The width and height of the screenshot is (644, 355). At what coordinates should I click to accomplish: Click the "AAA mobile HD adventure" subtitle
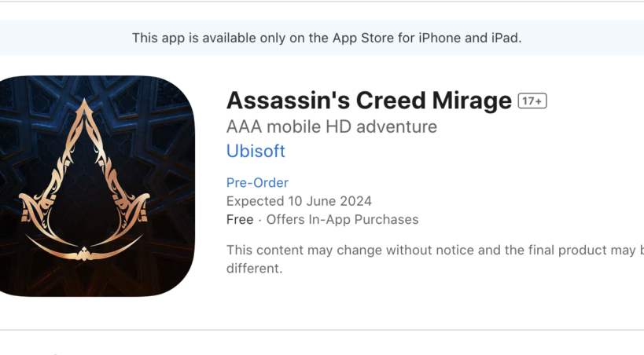331,126
